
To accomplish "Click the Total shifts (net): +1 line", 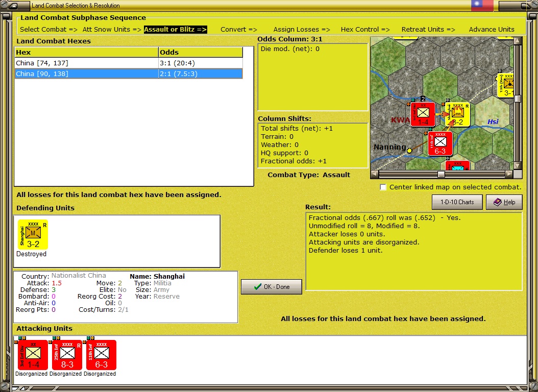I will coord(297,128).
